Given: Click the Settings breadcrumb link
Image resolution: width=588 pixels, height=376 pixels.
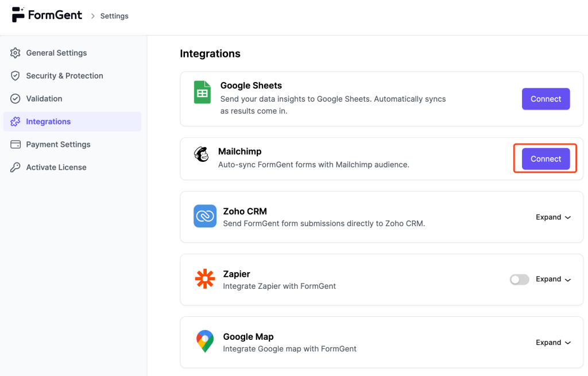Looking at the screenshot, I should coord(114,16).
